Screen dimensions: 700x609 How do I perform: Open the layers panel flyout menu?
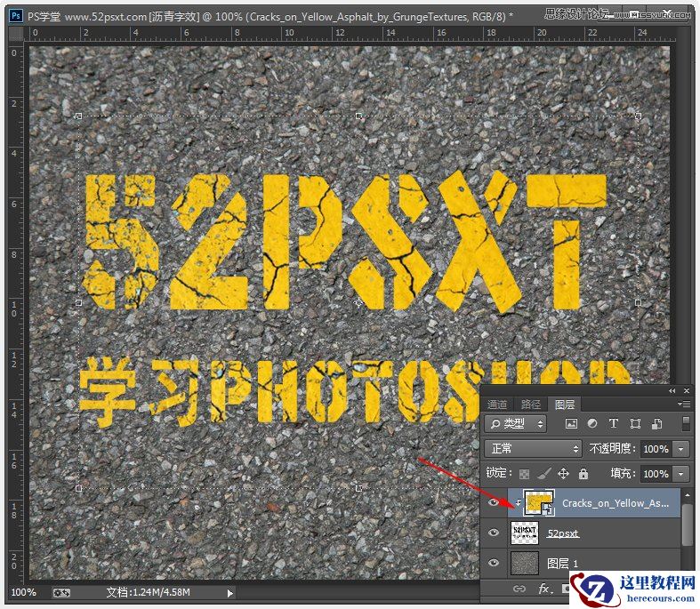(684, 405)
